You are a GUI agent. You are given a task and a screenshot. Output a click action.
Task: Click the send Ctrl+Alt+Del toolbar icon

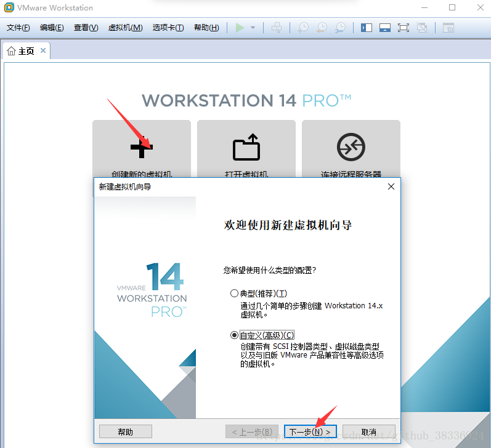(x=277, y=28)
